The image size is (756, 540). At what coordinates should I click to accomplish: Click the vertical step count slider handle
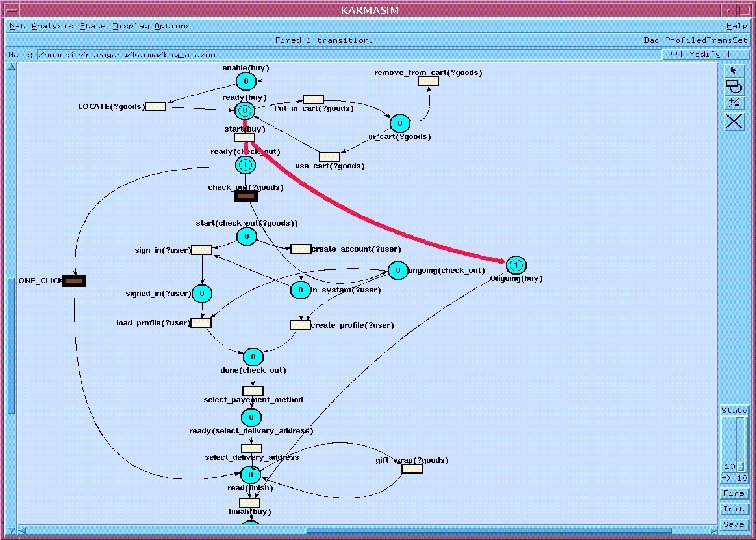[x=741, y=466]
